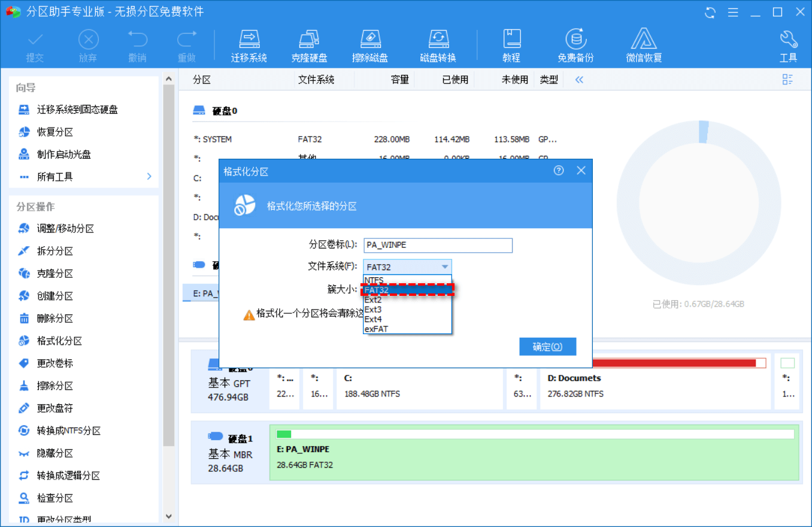The width and height of the screenshot is (812, 527).
Task: Select the 迁移系统 (Migrate System) toolbar icon
Action: click(249, 45)
